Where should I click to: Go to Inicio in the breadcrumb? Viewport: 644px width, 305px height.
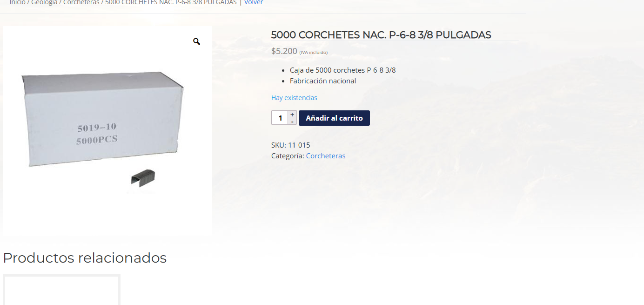coord(18,2)
